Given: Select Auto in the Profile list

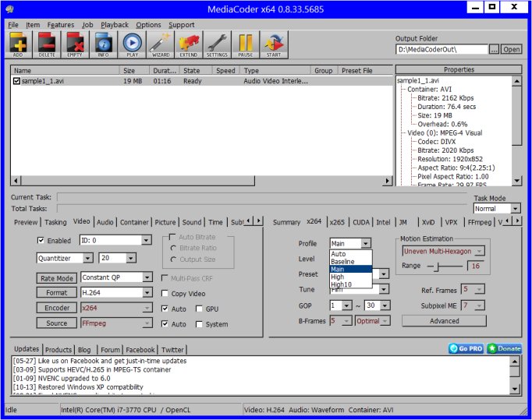Looking at the screenshot, I should pyautogui.click(x=351, y=254).
